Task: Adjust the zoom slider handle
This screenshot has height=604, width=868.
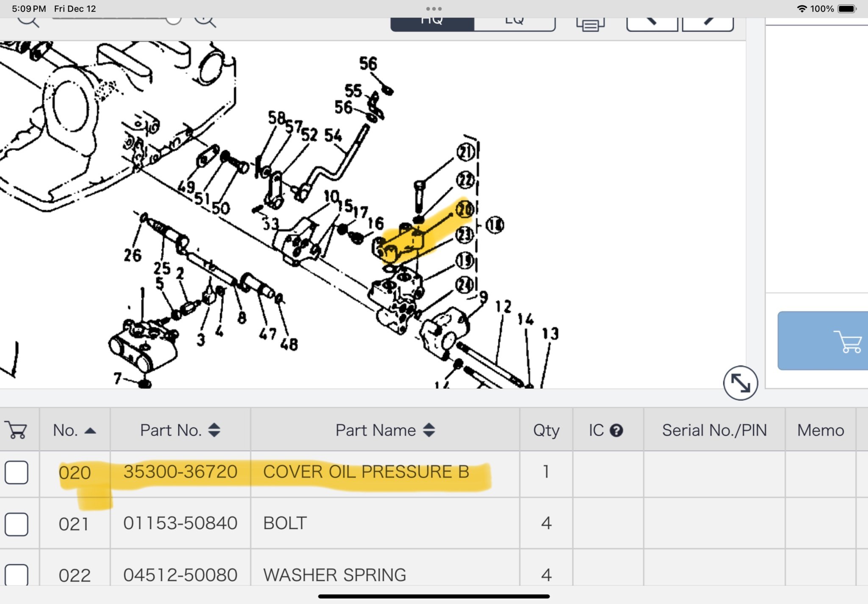Action: 173,20
